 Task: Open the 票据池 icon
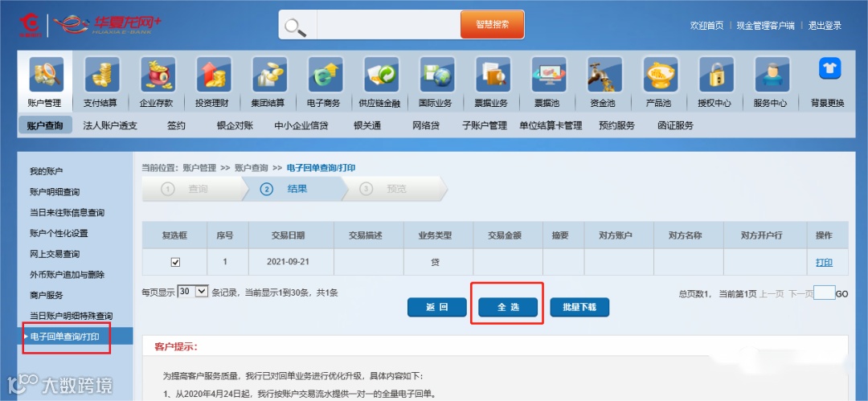(549, 74)
